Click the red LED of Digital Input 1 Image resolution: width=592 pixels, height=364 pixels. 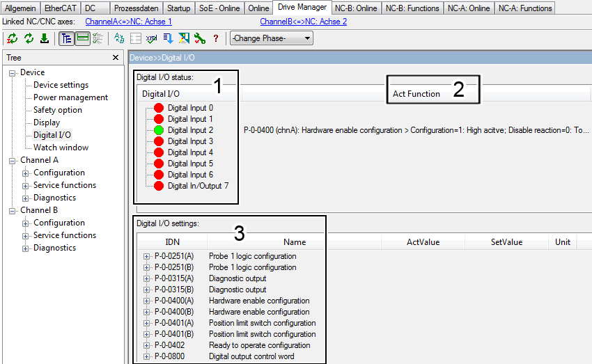point(159,119)
